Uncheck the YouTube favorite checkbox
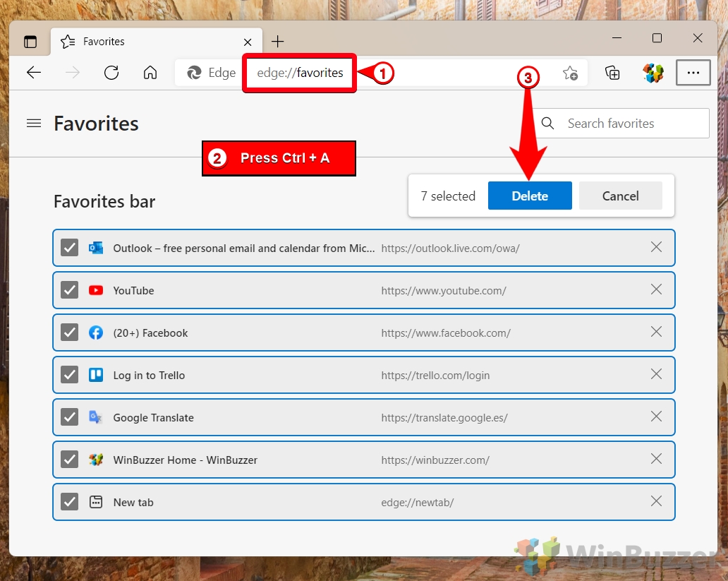 (70, 291)
